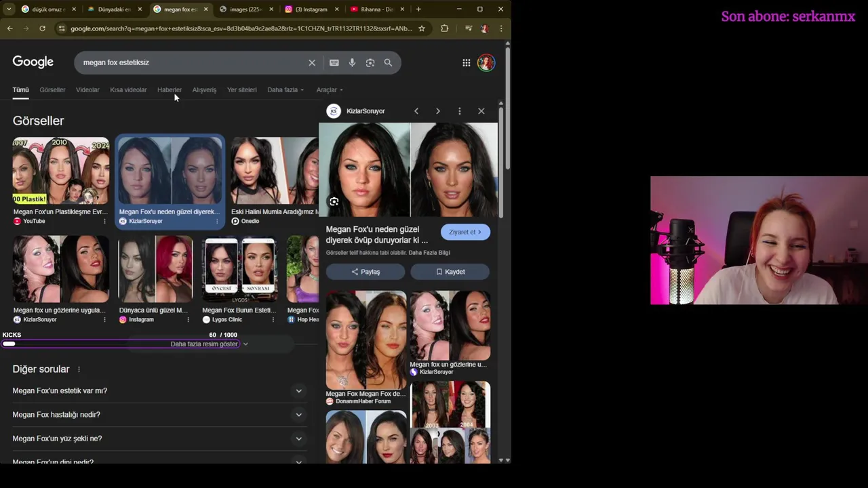868x488 pixels.
Task: Go to Google homepage via logo
Action: [33, 62]
